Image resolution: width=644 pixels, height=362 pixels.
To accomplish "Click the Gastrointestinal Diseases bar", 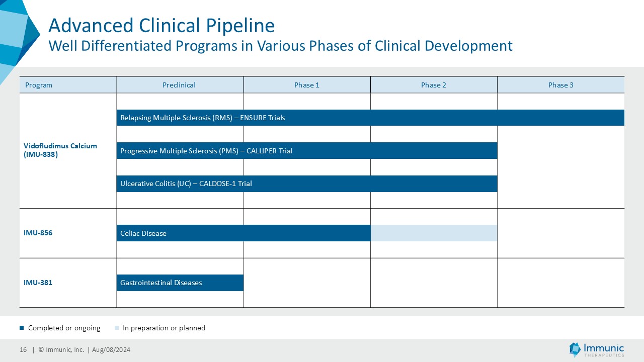I will pos(180,283).
